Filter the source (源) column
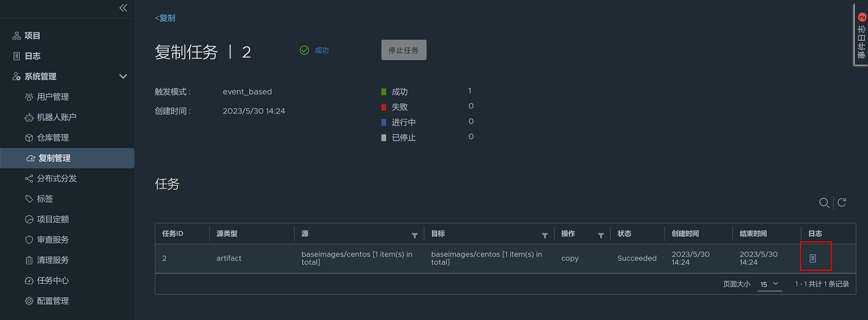868x320 pixels. point(414,235)
